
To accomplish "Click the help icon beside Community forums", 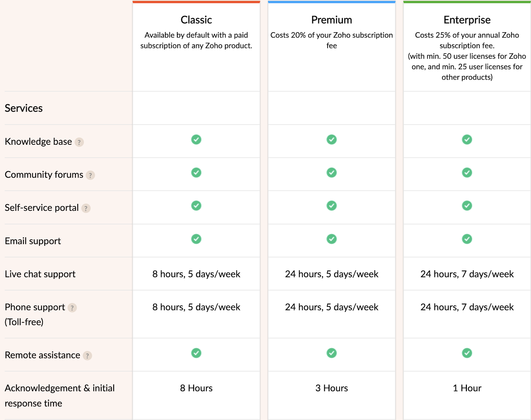I will pos(90,175).
